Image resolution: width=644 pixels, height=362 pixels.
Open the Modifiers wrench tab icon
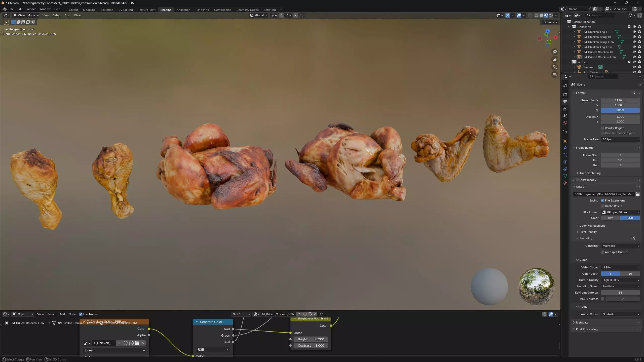565,148
